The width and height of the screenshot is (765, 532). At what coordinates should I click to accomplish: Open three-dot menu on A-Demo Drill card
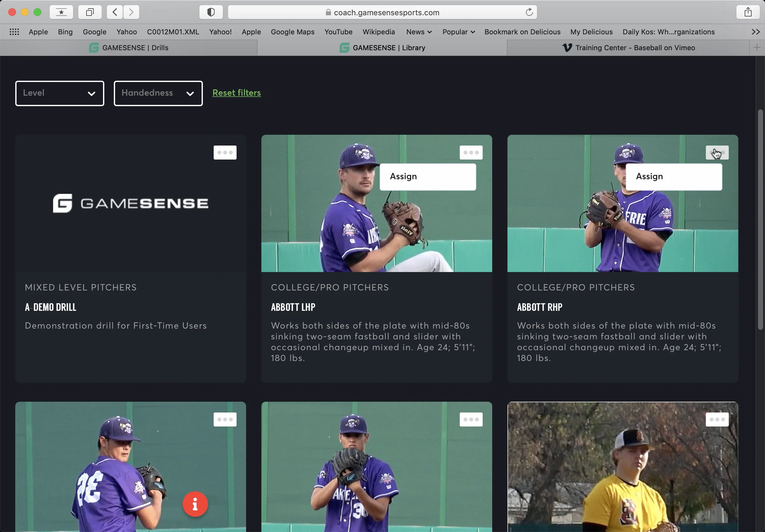tap(225, 153)
